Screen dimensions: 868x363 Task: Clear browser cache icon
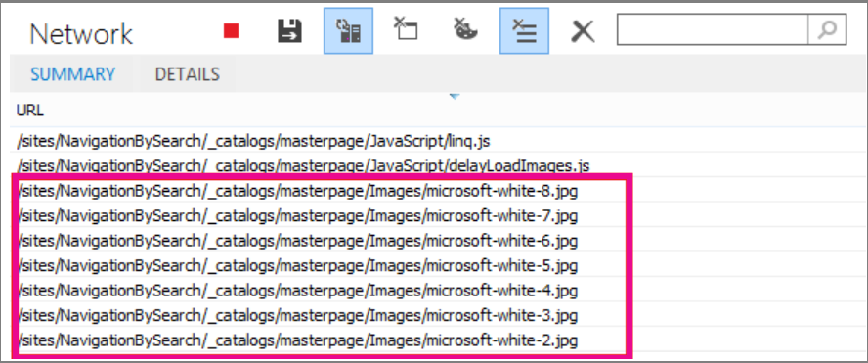[406, 30]
